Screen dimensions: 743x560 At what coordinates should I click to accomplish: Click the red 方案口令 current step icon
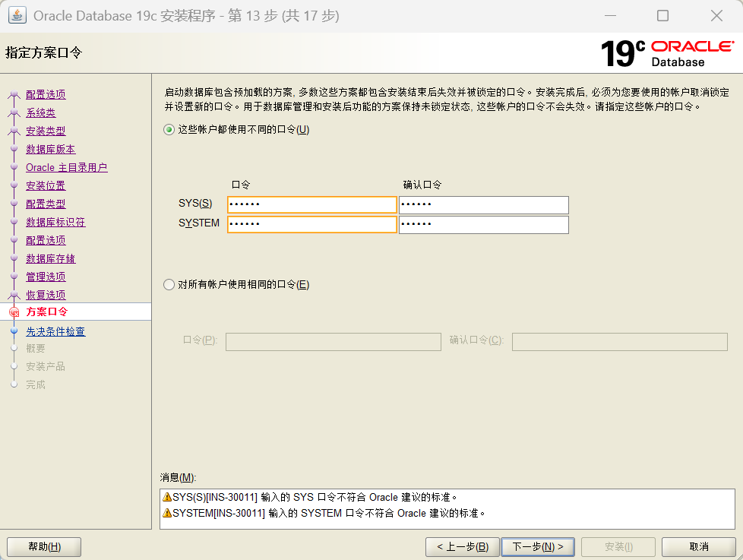click(x=14, y=312)
